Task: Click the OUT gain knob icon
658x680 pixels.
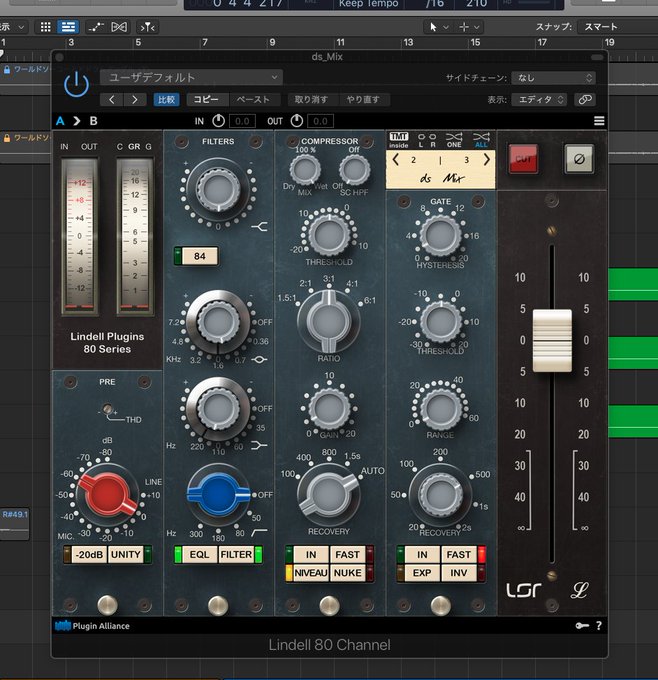Action: coord(297,121)
